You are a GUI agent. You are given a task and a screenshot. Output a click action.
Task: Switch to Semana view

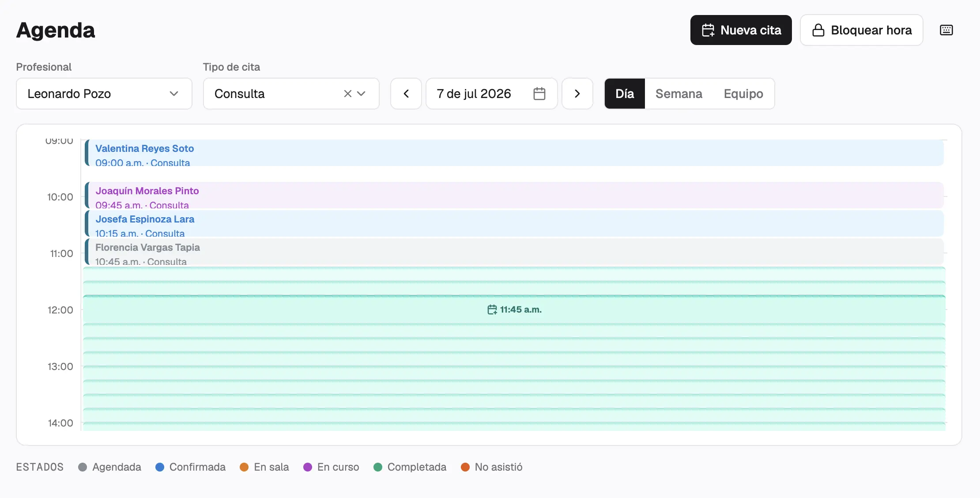pos(678,94)
